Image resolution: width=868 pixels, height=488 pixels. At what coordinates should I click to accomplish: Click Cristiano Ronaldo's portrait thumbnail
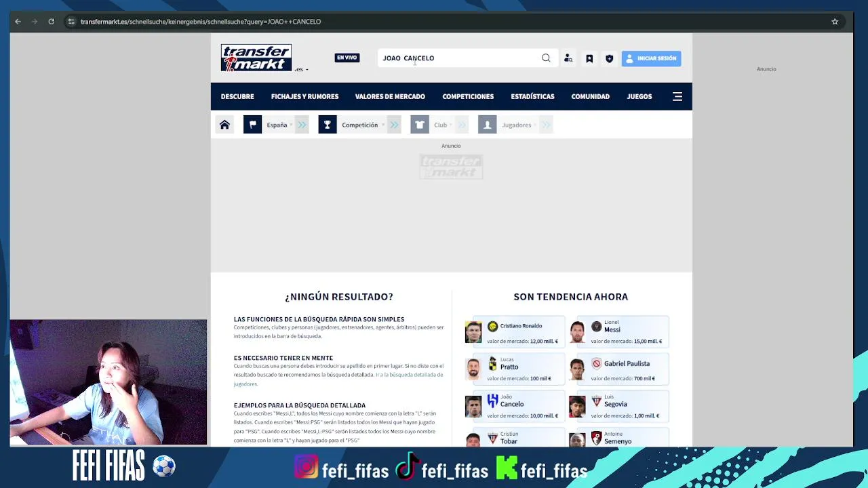coord(473,332)
